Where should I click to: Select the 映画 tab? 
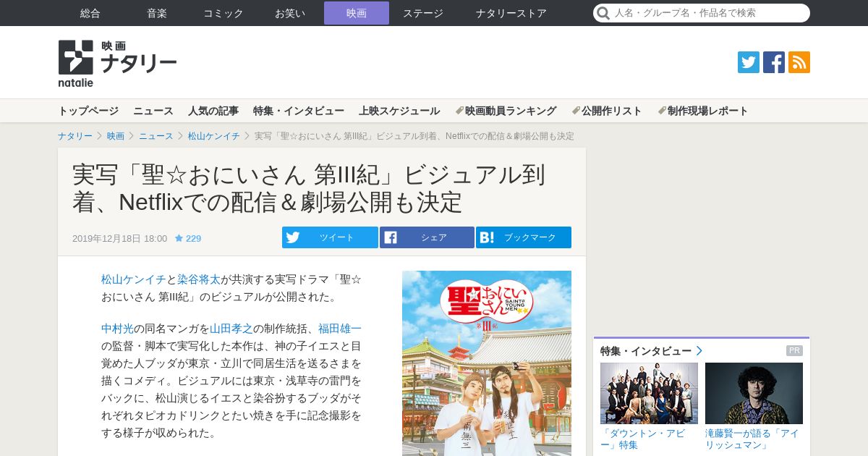click(x=357, y=13)
